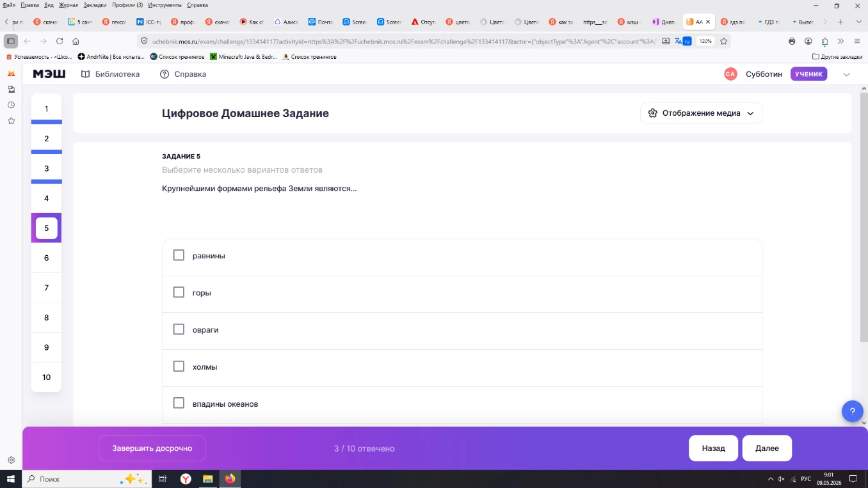The image size is (868, 488).
Task: Click the browser home icon
Action: pyautogui.click(x=76, y=41)
